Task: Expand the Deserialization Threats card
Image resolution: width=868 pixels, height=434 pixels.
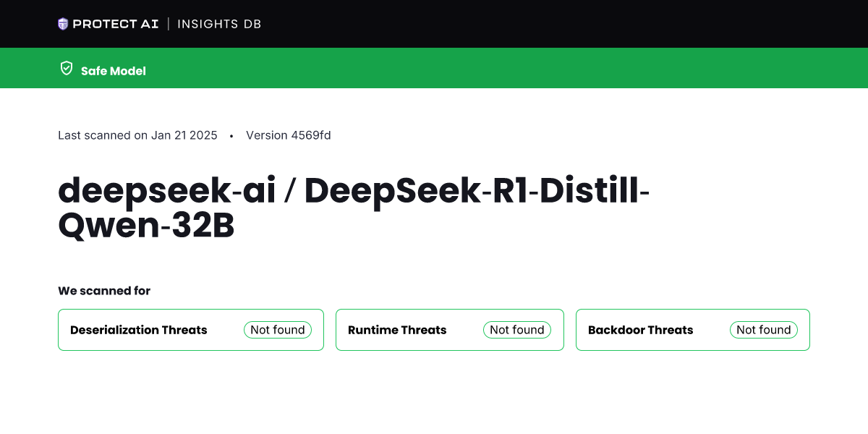Action: pos(190,330)
